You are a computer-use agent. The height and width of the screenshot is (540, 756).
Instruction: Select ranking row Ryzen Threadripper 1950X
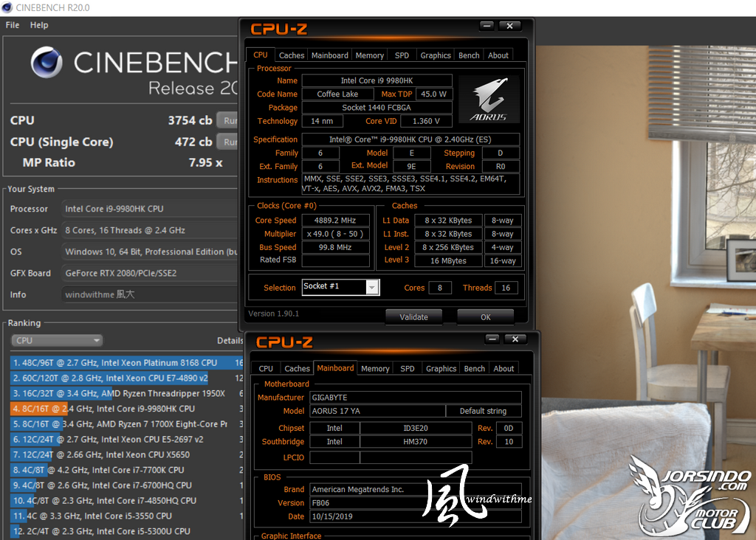click(x=126, y=393)
